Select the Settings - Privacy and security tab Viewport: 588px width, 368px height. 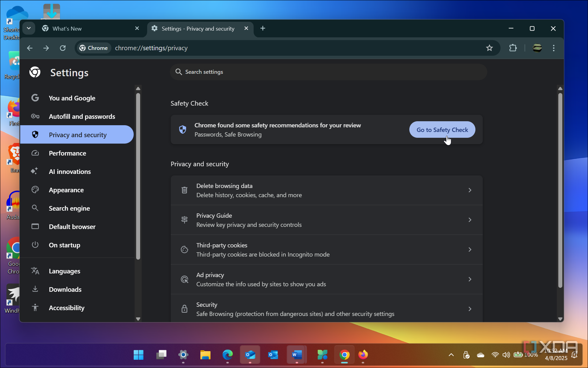tap(200, 28)
